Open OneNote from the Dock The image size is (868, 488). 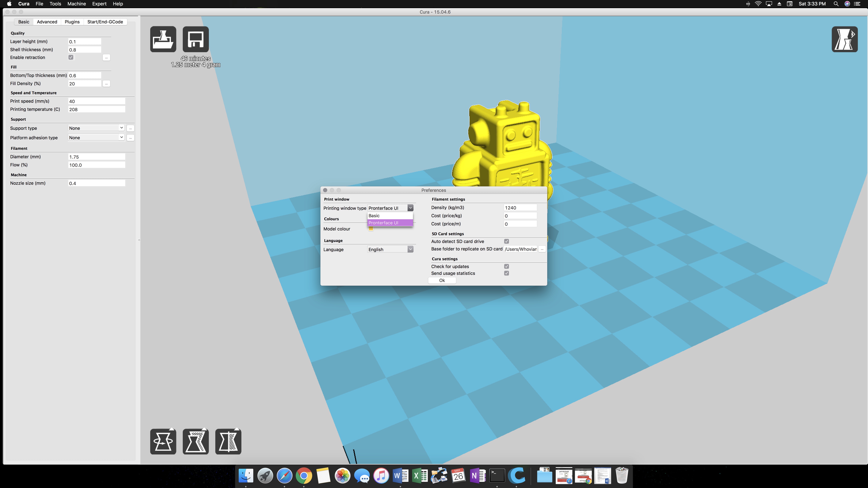[477, 475]
